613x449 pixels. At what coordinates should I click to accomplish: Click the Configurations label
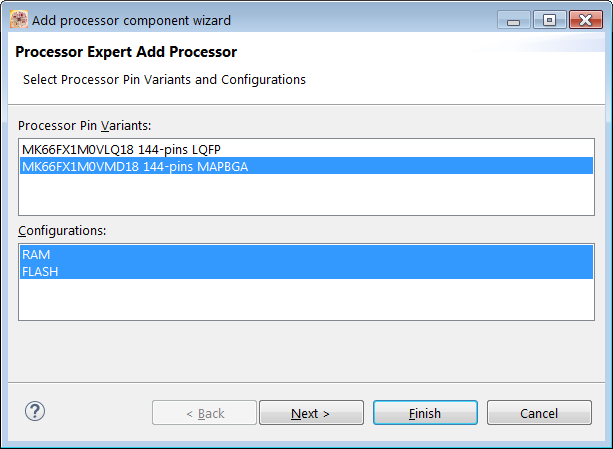(x=62, y=231)
